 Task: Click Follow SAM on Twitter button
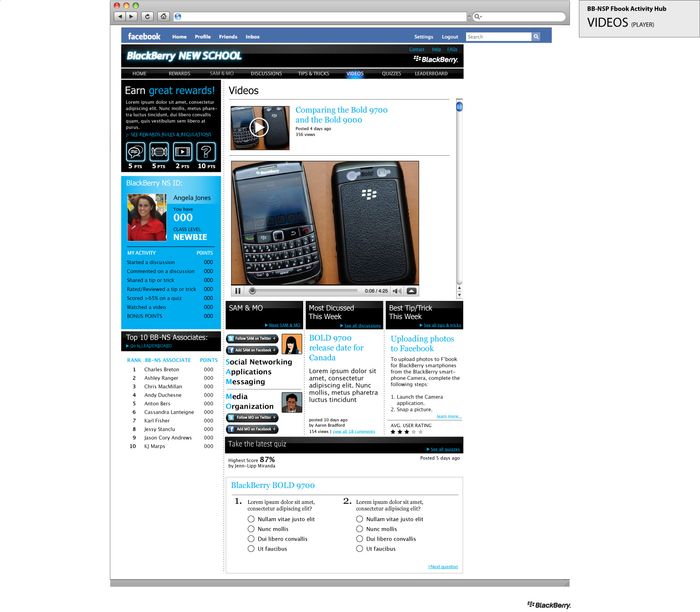[x=252, y=338]
